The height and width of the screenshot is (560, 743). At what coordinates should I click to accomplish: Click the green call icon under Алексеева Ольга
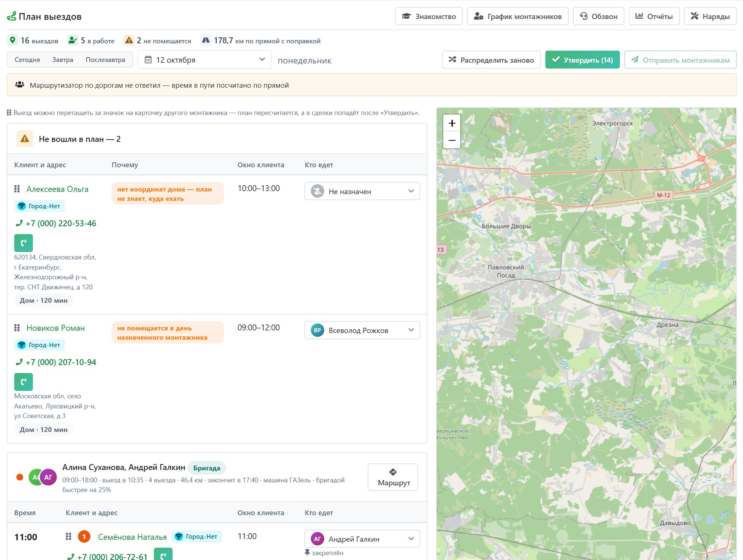tap(24, 243)
